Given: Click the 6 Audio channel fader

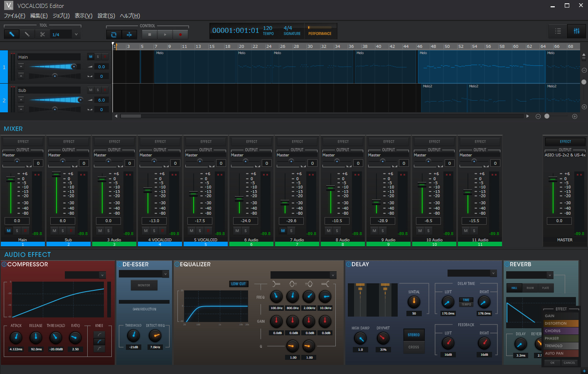Looking at the screenshot, I should point(239,199).
